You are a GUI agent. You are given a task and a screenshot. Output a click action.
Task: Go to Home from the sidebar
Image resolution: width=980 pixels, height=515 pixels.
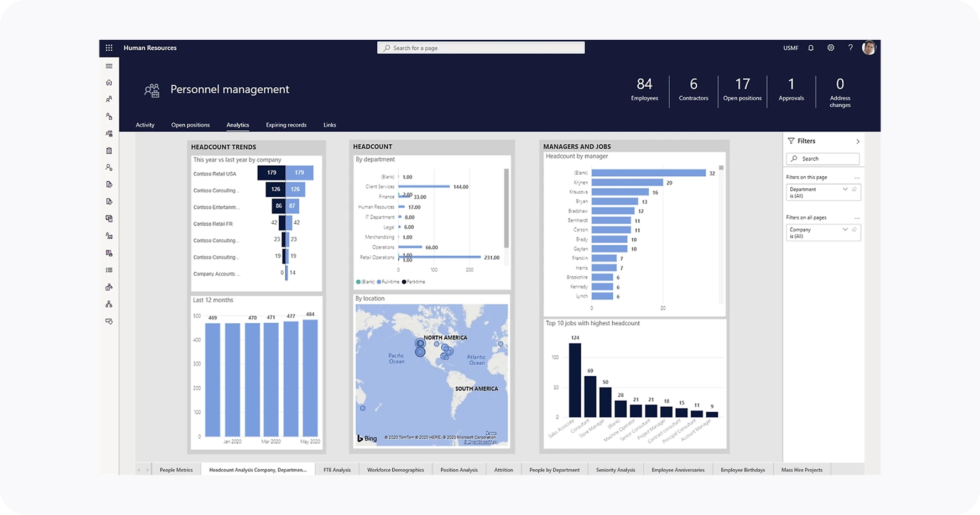[109, 82]
